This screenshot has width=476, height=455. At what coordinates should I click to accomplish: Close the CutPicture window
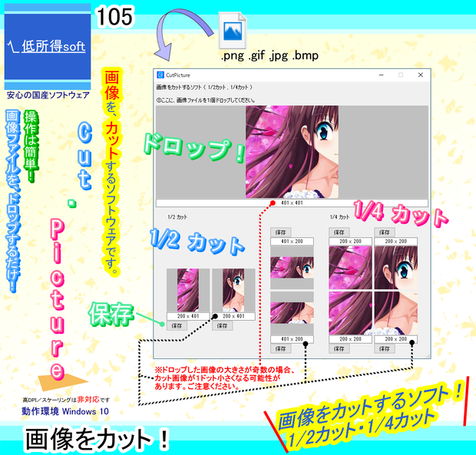click(x=421, y=75)
